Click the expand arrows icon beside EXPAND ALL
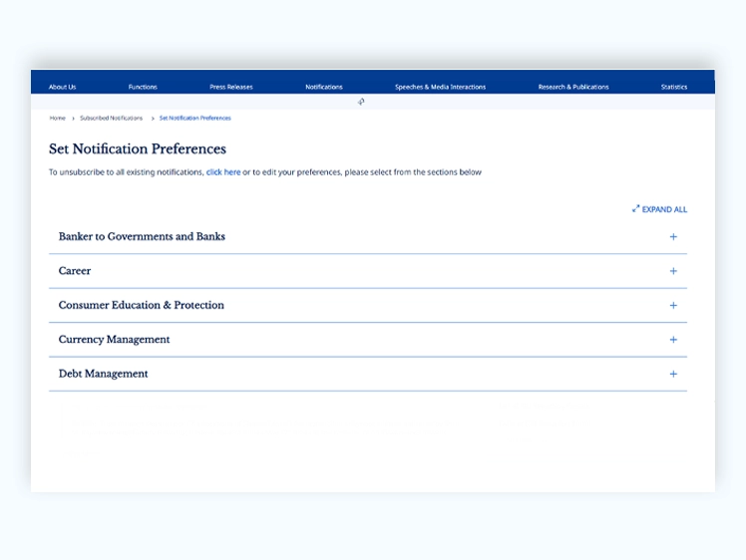This screenshot has height=560, width=746. [635, 208]
